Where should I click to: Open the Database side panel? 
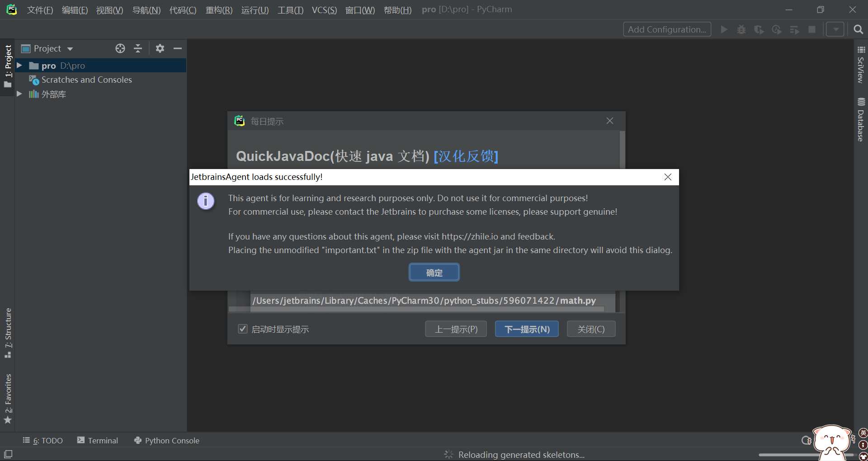click(x=861, y=120)
